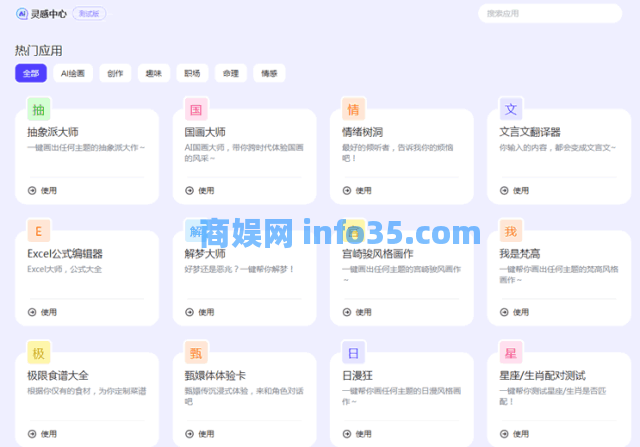Click the pink 国 app icon
The height and width of the screenshot is (447, 640).
point(196,109)
